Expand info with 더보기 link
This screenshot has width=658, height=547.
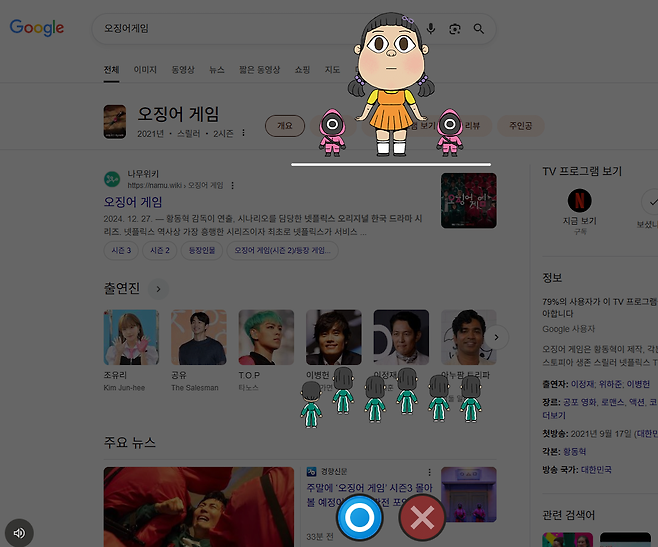point(554,415)
